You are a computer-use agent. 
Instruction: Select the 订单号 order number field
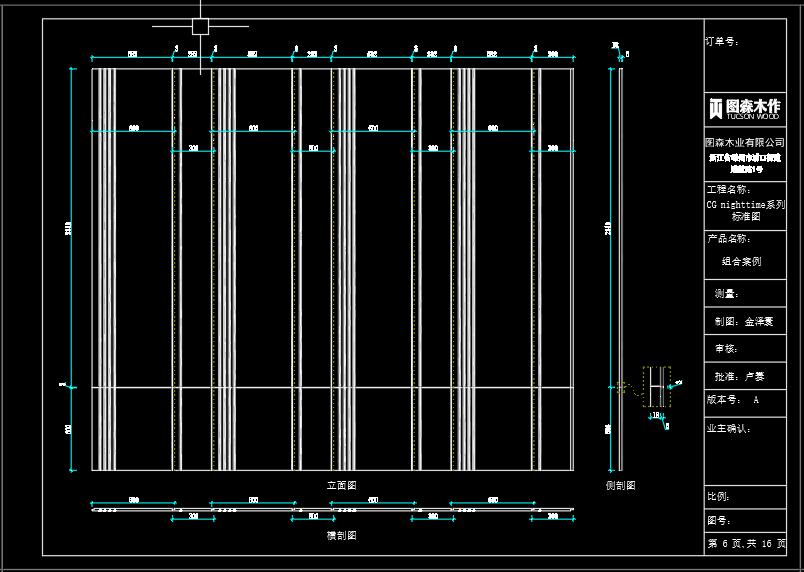click(722, 42)
